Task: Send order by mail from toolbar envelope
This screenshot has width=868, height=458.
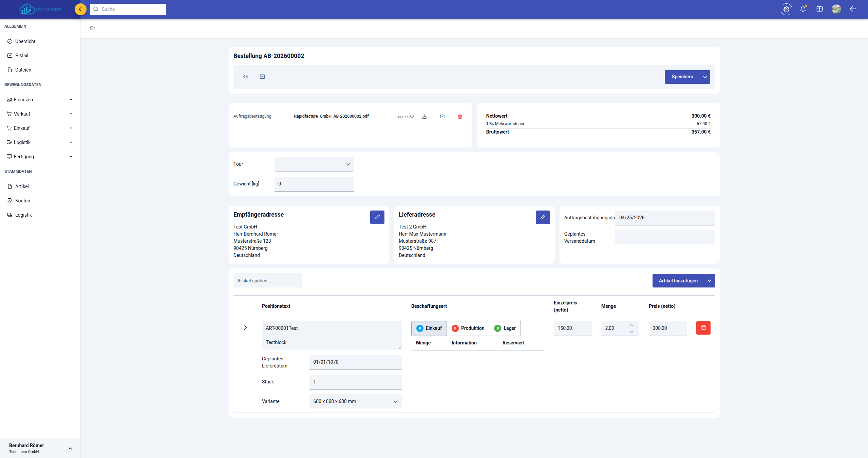Action: click(262, 77)
